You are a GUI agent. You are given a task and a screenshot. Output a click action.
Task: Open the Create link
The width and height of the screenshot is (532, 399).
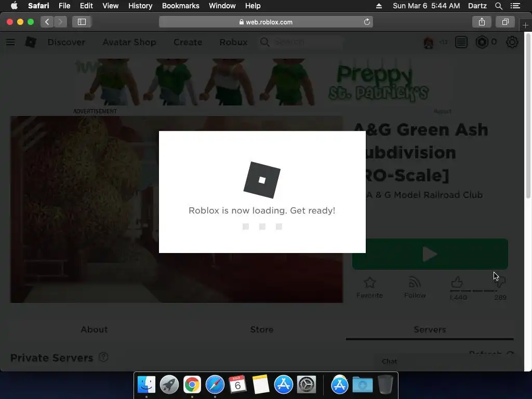click(188, 42)
